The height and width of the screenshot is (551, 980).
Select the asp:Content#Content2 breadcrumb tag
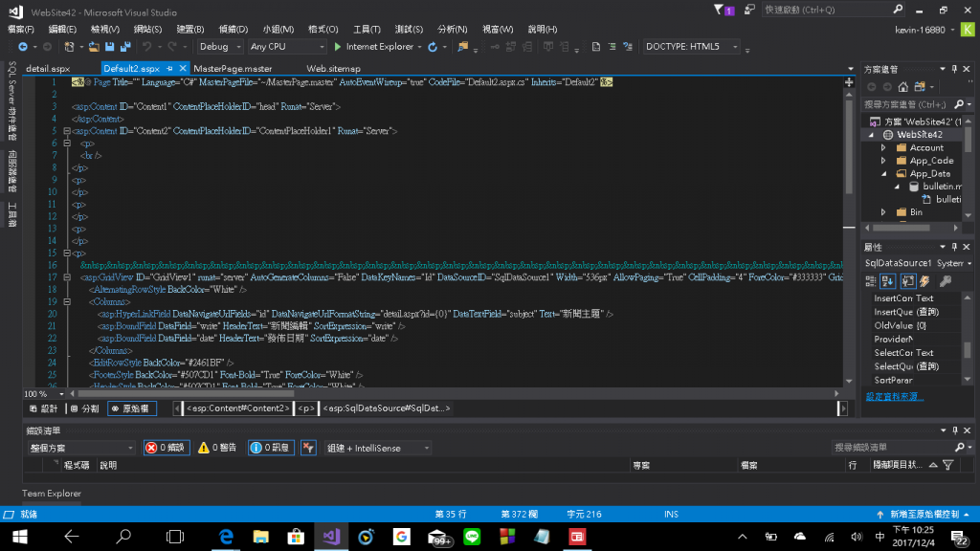tap(237, 408)
